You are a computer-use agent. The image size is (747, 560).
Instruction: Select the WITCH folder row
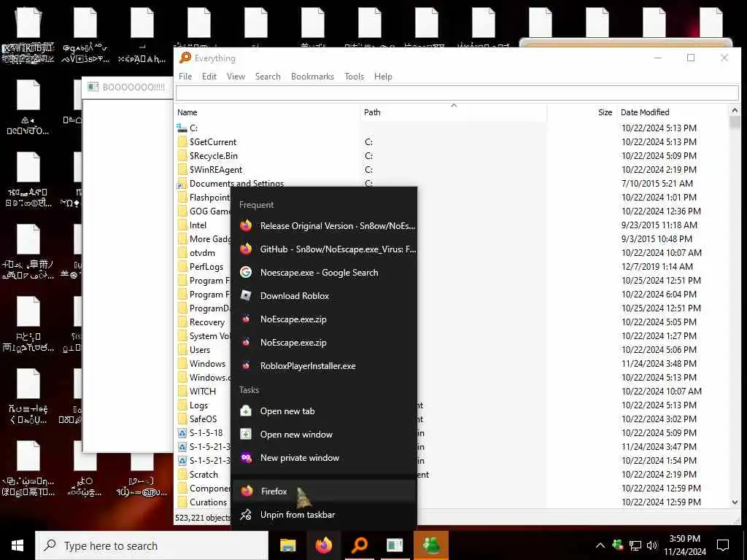click(x=451, y=391)
